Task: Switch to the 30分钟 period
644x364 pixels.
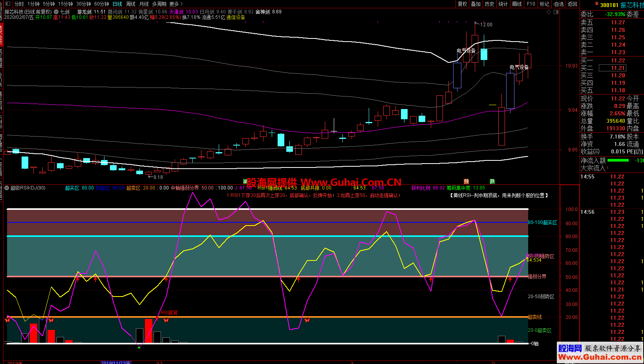Action: coord(84,4)
